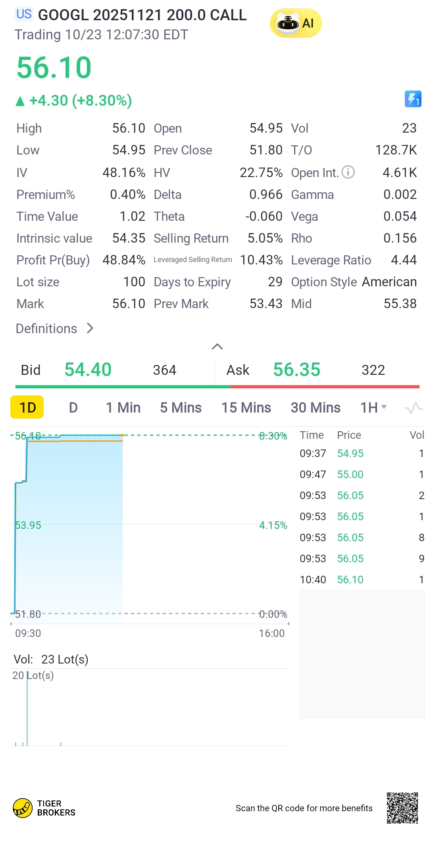Switch to the 15 Mins chart tab
435x868 pixels.
pyautogui.click(x=246, y=408)
